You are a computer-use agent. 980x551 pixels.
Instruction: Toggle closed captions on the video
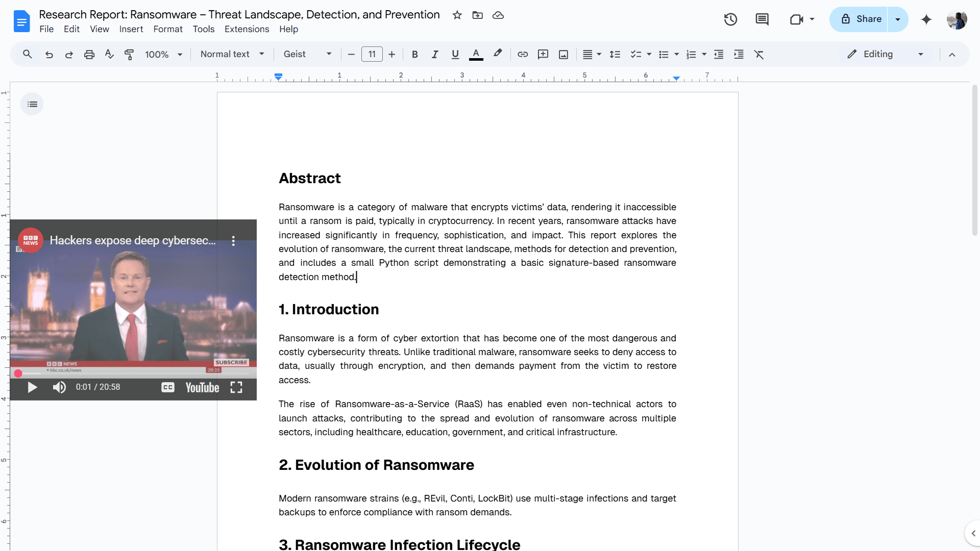(168, 387)
